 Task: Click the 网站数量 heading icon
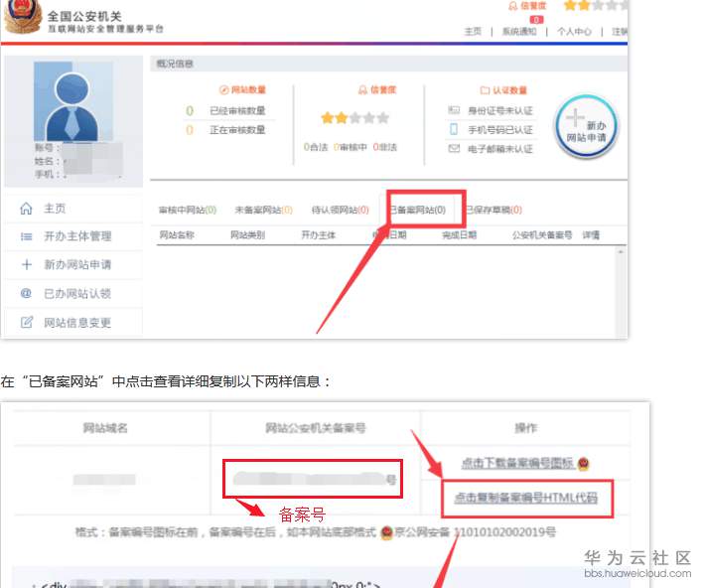(x=223, y=90)
